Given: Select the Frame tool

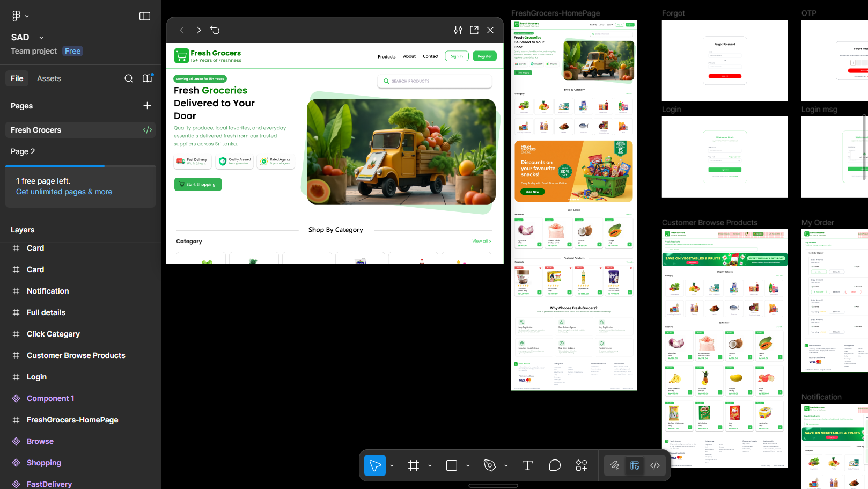Looking at the screenshot, I should (413, 465).
